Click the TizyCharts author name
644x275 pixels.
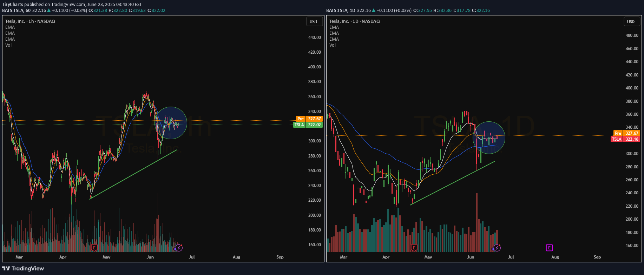tap(13, 4)
